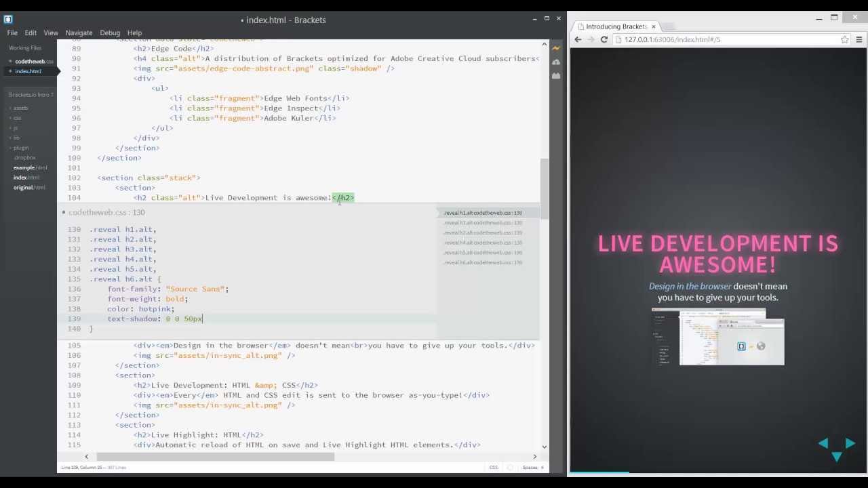Click the text-shadow property on line 139
868x488 pixels.
132,319
